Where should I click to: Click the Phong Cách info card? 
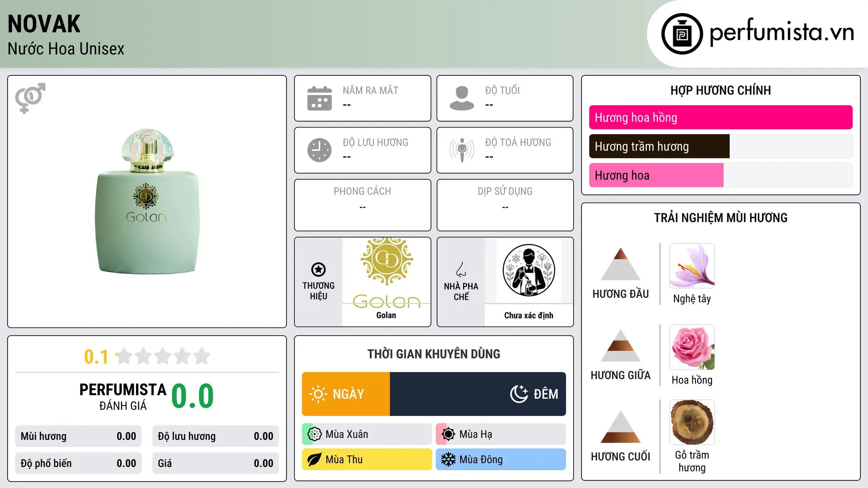click(363, 205)
